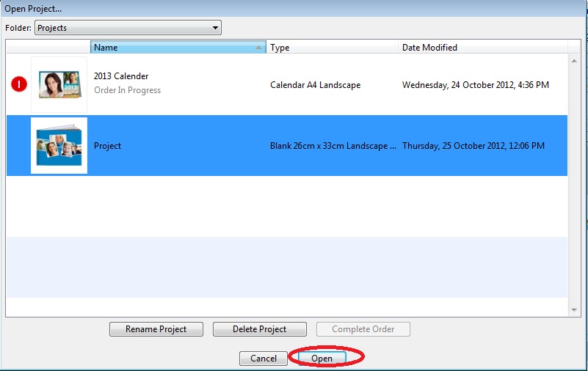Viewport: 588px width, 371px height.
Task: Click the greyed Complete Order button
Action: (363, 329)
